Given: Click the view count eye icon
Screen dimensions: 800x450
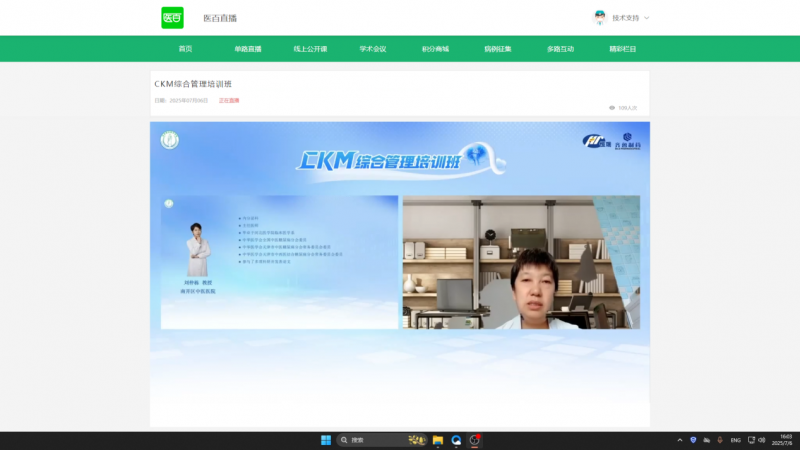Looking at the screenshot, I should tap(612, 107).
